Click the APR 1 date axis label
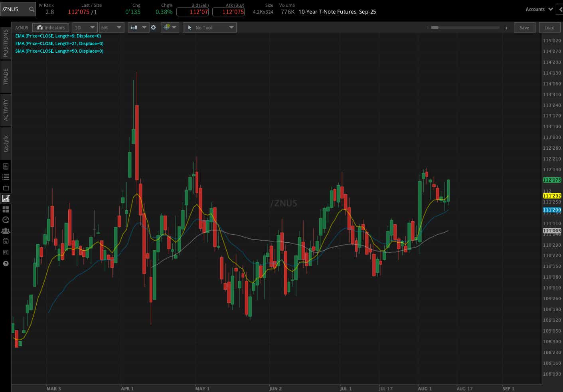This screenshot has height=392, width=563. tap(127, 388)
